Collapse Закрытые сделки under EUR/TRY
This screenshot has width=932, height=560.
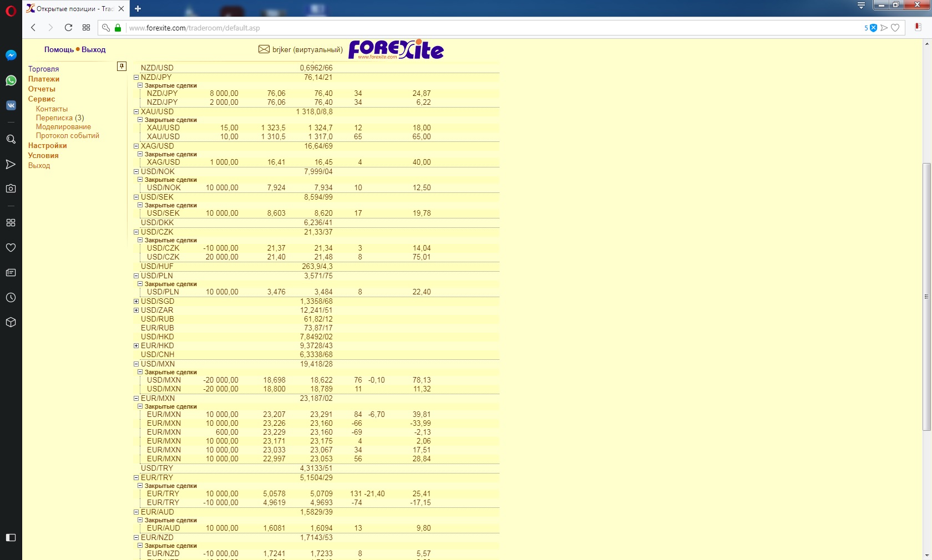coord(140,486)
